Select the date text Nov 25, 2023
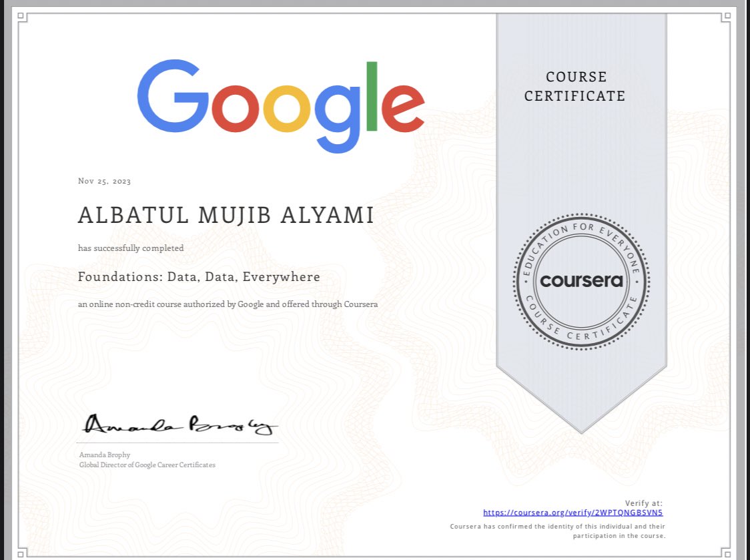 pyautogui.click(x=104, y=181)
